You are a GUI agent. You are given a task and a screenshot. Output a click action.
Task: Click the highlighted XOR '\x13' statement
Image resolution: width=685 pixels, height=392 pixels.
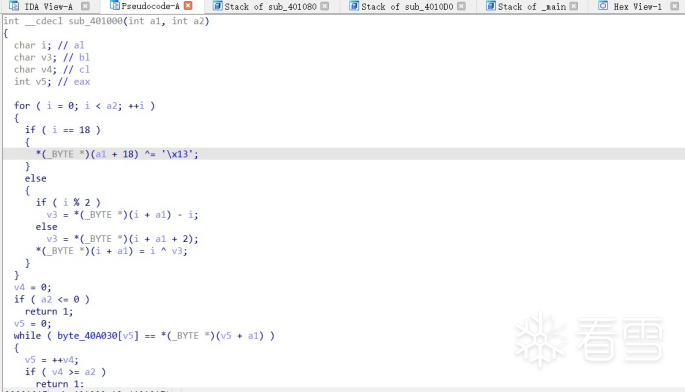117,154
